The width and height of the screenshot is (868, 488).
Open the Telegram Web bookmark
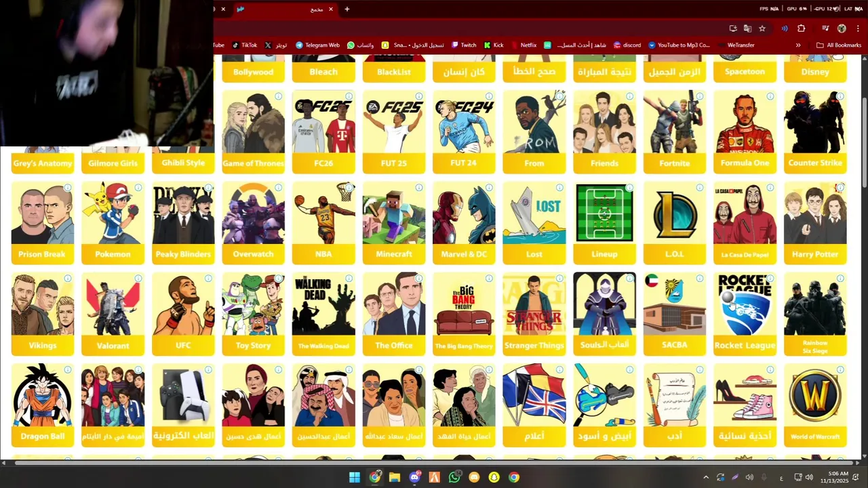pos(317,45)
